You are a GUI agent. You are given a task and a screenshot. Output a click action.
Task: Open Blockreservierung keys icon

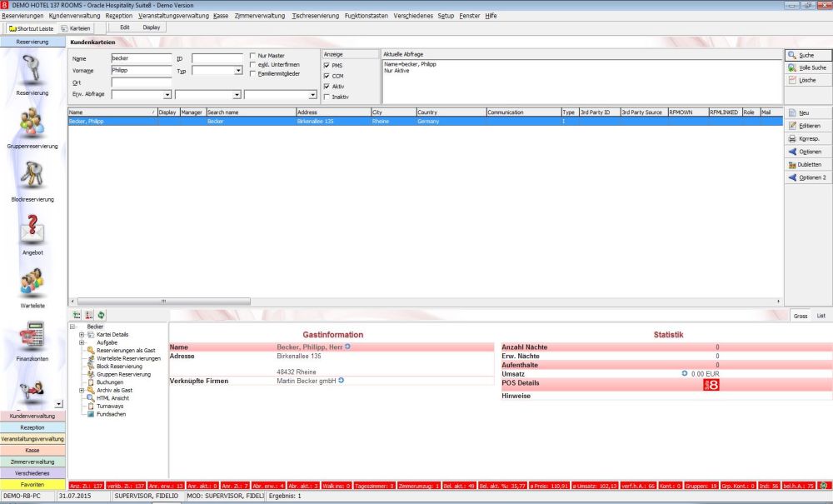click(x=32, y=177)
